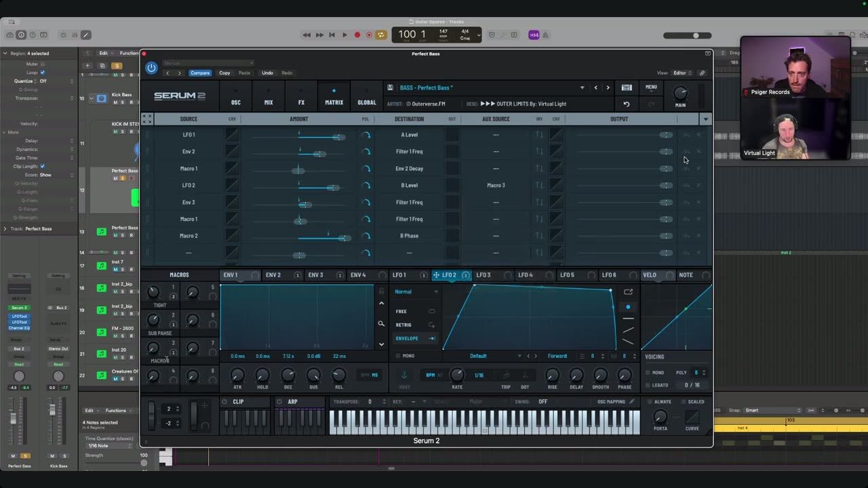The height and width of the screenshot is (488, 868).
Task: Click the MAIN volume knob
Action: (680, 93)
